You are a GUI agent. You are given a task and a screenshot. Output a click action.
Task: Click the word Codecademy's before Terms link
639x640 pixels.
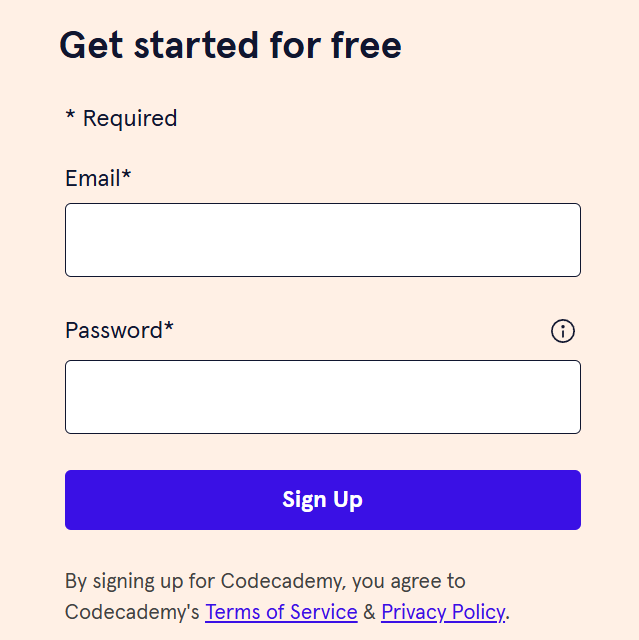pos(132,612)
